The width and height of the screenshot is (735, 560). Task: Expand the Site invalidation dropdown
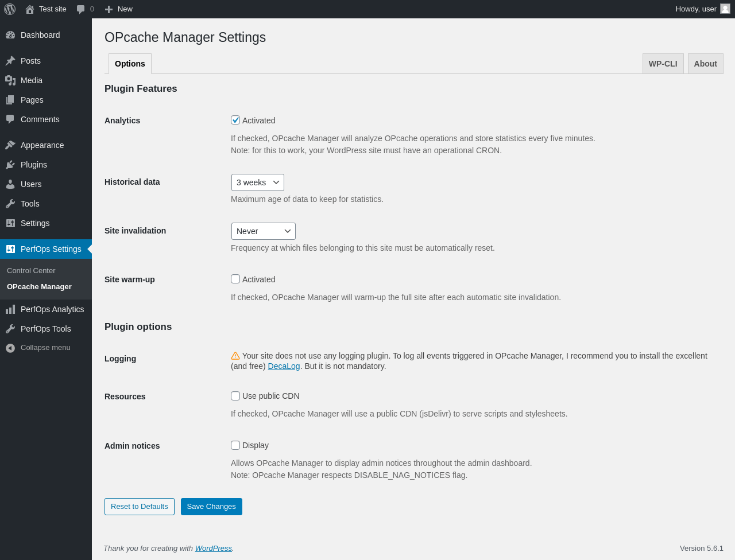[x=264, y=231]
